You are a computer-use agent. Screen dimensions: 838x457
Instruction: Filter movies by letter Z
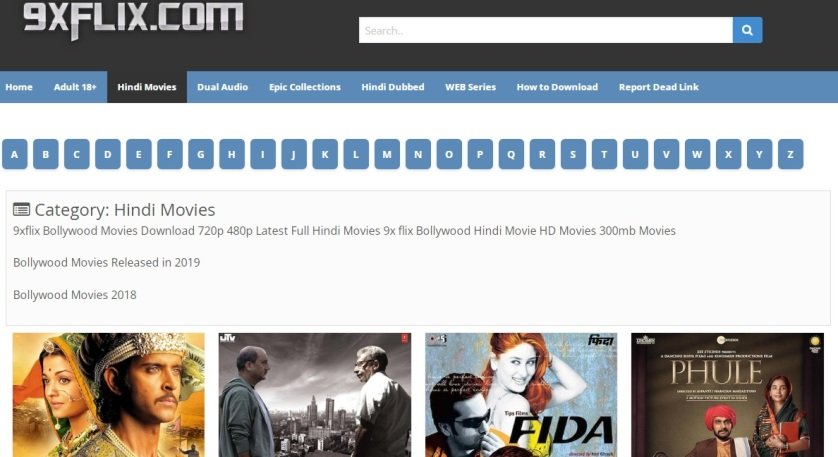(x=790, y=154)
